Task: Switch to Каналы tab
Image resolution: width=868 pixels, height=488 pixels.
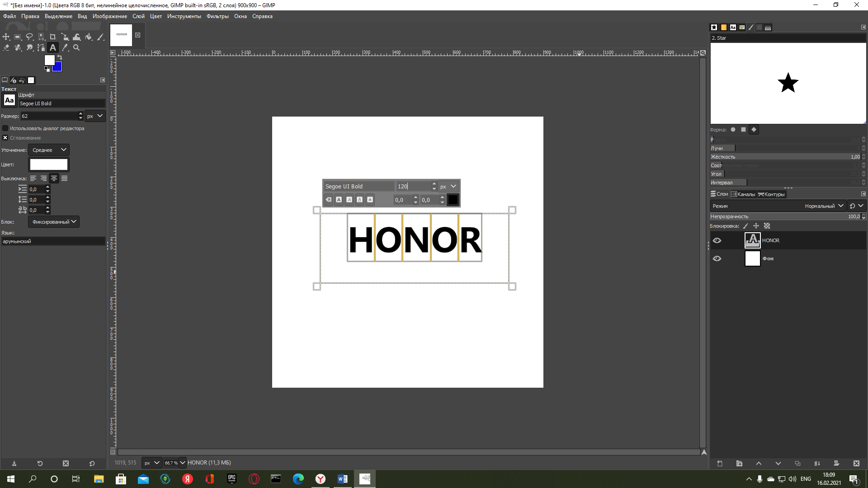Action: pyautogui.click(x=743, y=194)
